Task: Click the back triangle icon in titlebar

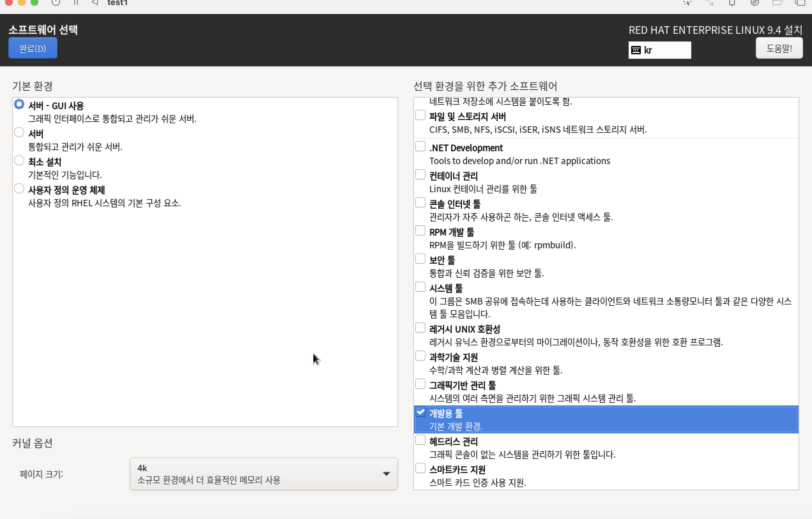Action: [x=95, y=3]
